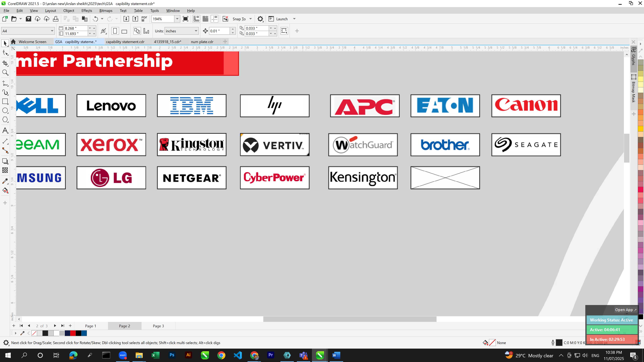Select the Interactive Fill tool

pos(5,190)
